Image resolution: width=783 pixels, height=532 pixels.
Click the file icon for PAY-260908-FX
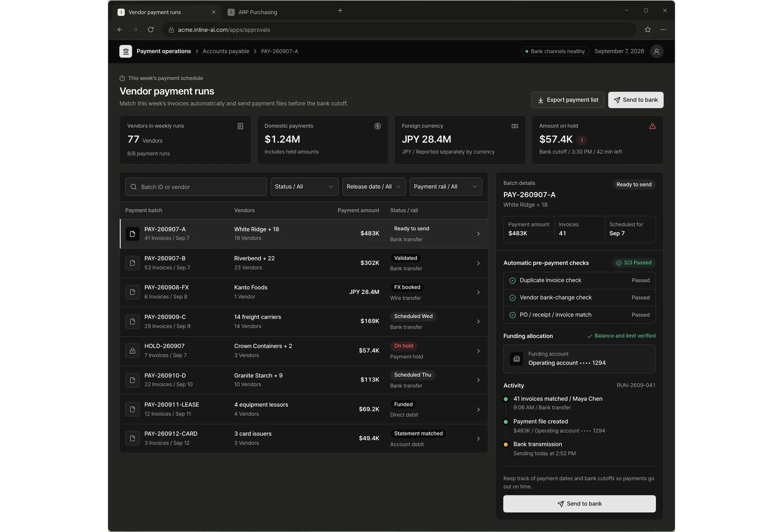133,292
